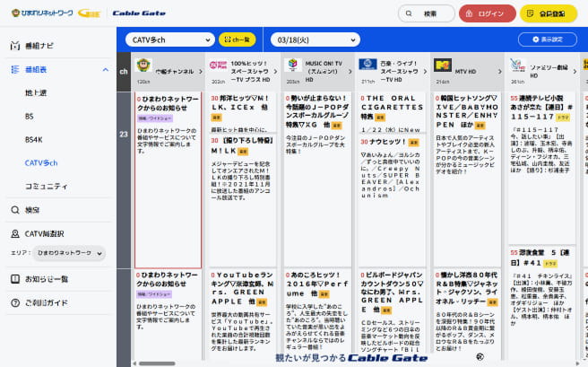The image size is (588, 367).
Task: Open the CATV多ch category dropdown
Action: click(x=169, y=39)
